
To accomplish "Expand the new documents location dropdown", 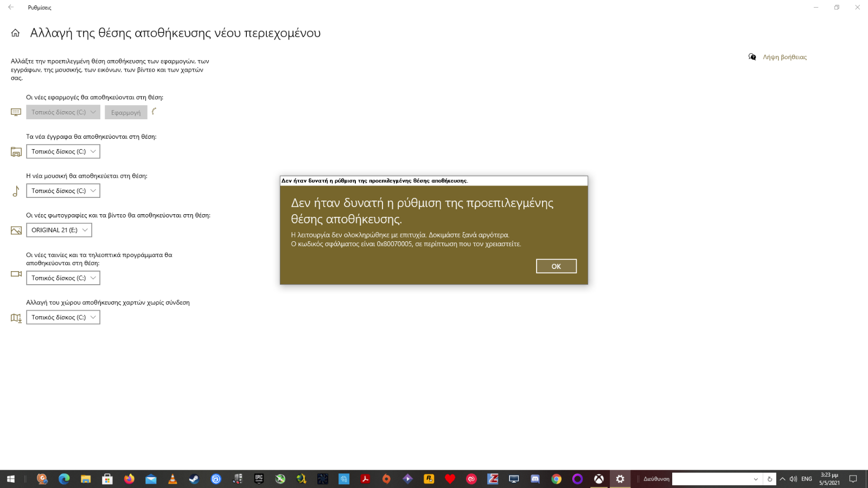I will [63, 151].
